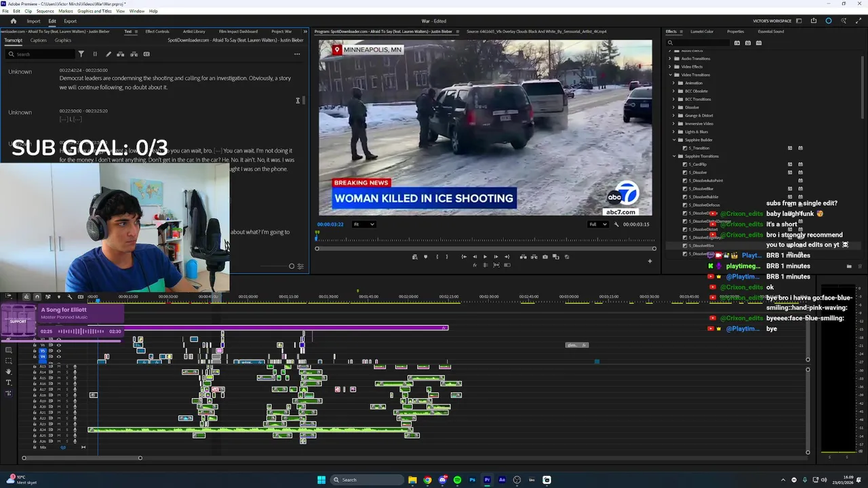Open Program monitor settings wrench
Viewport: 868px width, 488px height.
pos(616,224)
